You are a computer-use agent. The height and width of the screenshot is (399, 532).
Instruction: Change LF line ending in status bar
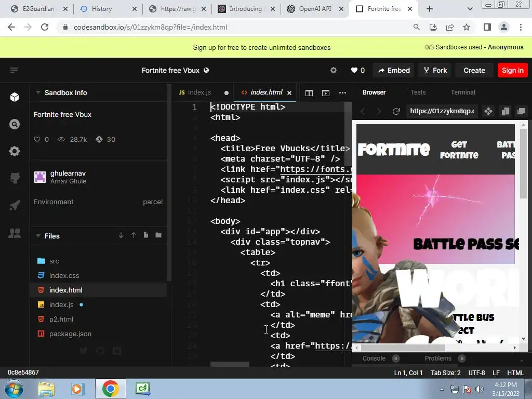[496, 373]
